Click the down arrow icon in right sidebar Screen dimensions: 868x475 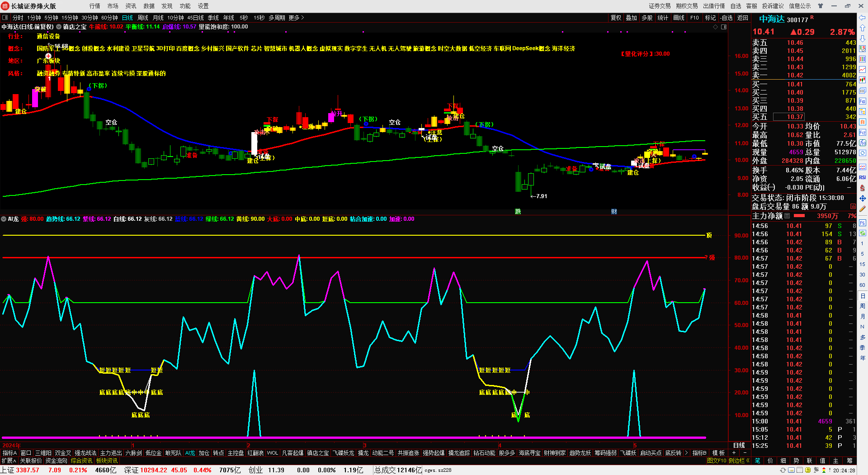tap(863, 38)
